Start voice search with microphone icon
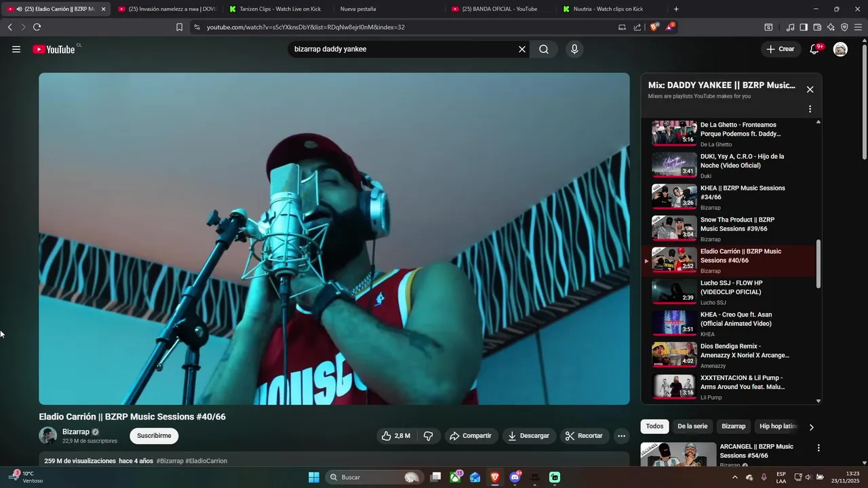The width and height of the screenshot is (868, 488). click(x=574, y=49)
